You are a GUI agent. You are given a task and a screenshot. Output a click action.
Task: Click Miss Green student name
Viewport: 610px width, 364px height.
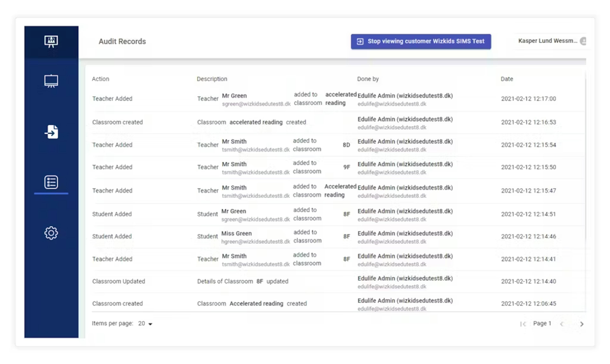(236, 234)
